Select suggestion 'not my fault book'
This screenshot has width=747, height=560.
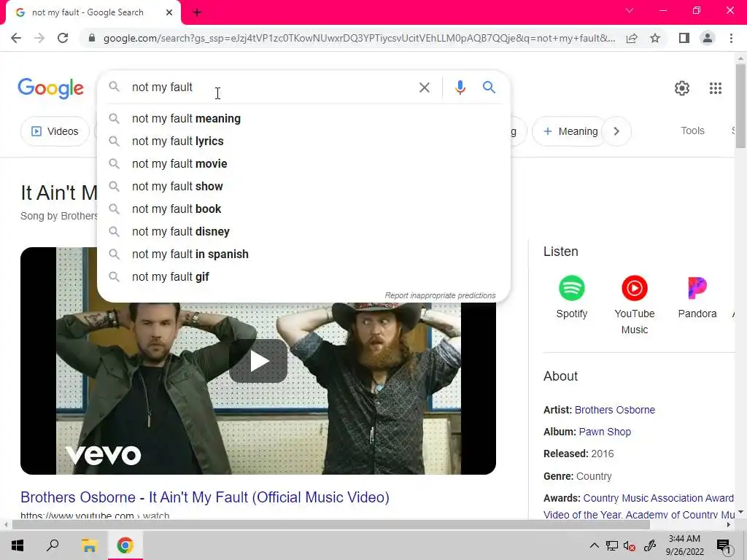[303, 209]
